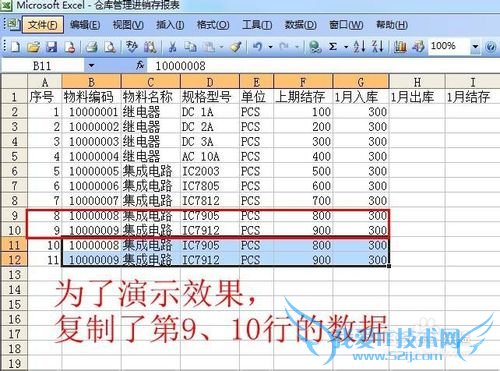
Task: Open Excel Help question mark icon
Action: 490,47
